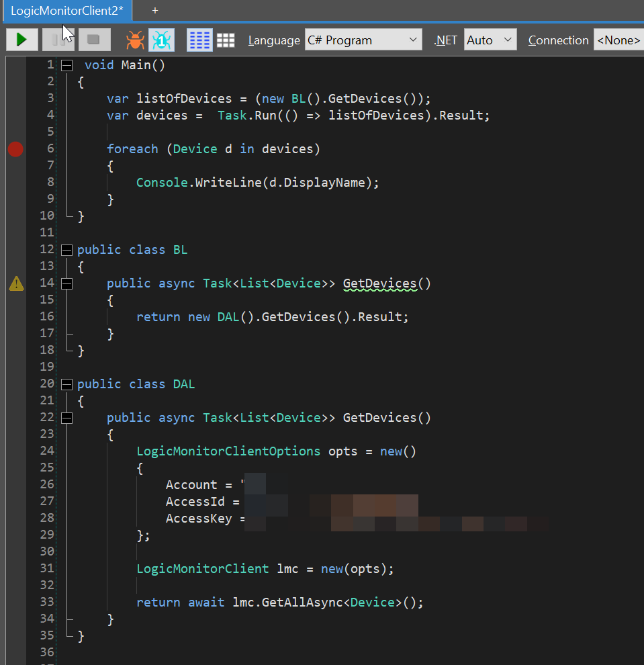Screen dimensions: 644x665
Task: Collapse the BL GetDevices method on line 14
Action: click(66, 283)
